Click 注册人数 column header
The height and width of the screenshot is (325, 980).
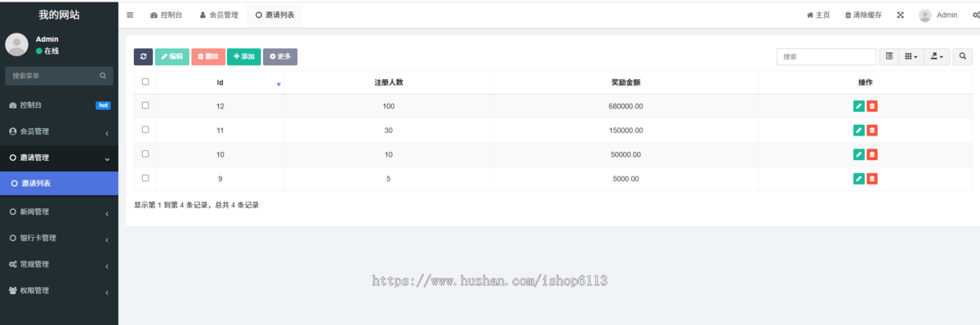[389, 82]
